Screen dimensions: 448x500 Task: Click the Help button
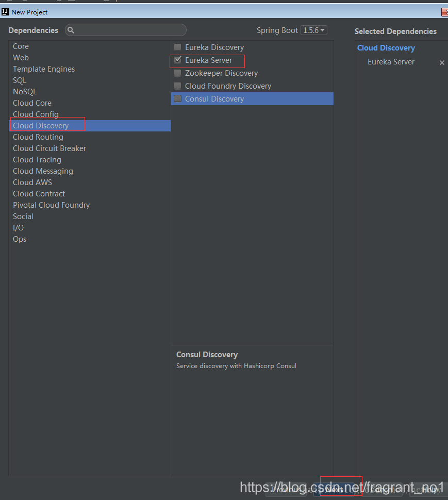tap(429, 490)
